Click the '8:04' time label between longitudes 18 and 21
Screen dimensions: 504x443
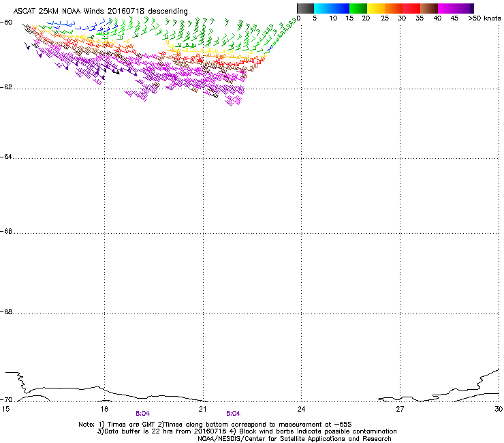(x=143, y=414)
